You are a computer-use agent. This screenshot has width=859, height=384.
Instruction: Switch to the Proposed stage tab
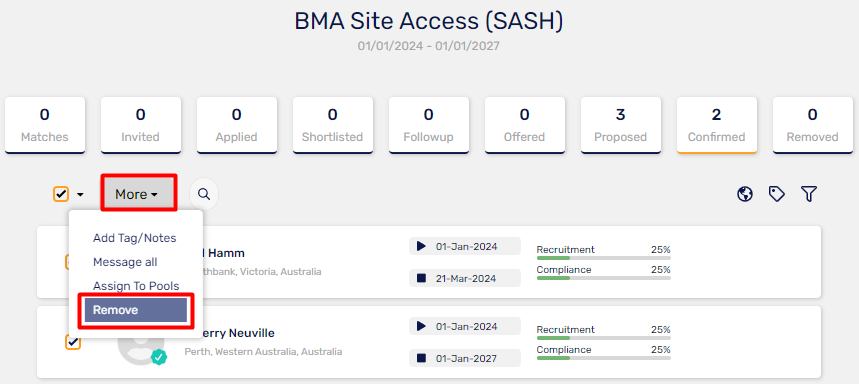(x=621, y=125)
